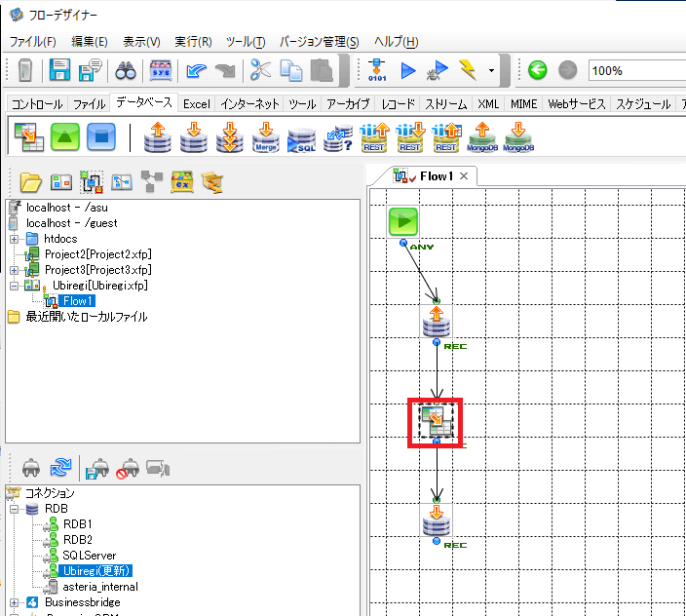The height and width of the screenshot is (616, 686).
Task: Select 最近開いたローカルファイル folder
Action: (x=86, y=317)
